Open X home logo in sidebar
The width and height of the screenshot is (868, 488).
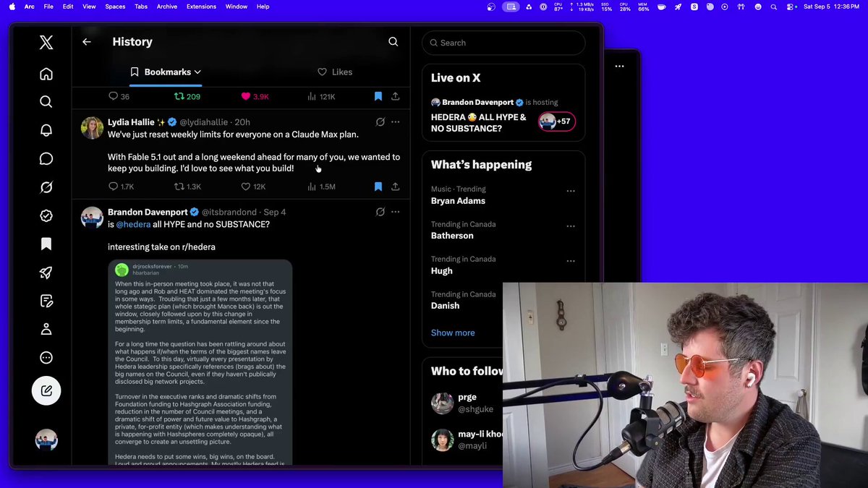pos(46,43)
